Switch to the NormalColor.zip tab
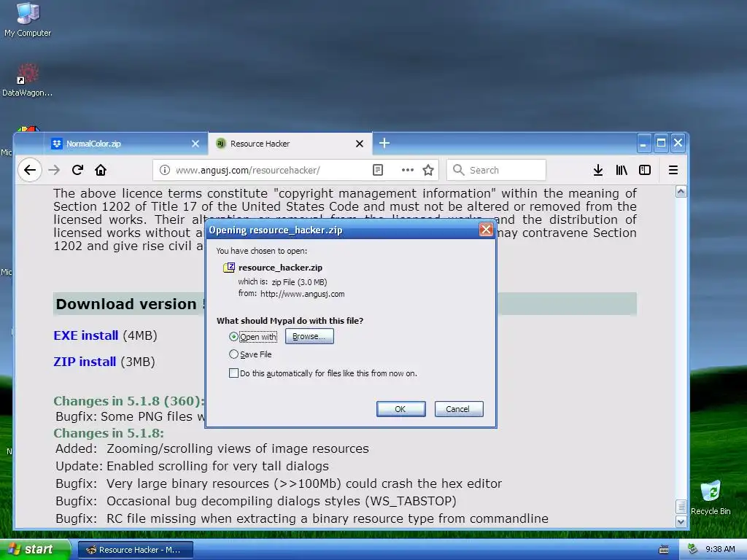Screen dimensions: 747x560 [125, 144]
